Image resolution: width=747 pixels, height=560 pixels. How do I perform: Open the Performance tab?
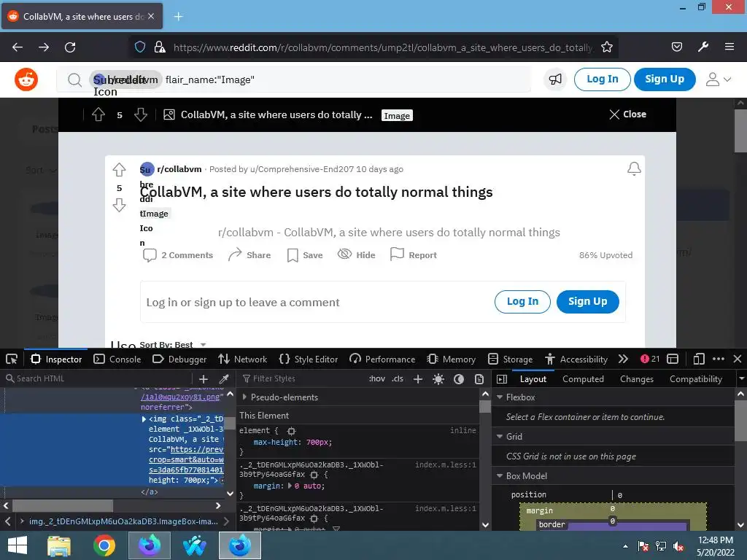tap(382, 359)
